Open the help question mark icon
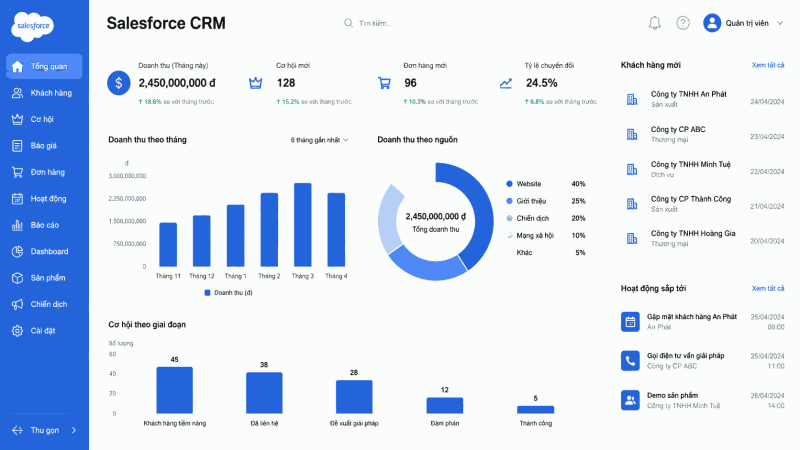The height and width of the screenshot is (450, 800). (x=683, y=23)
